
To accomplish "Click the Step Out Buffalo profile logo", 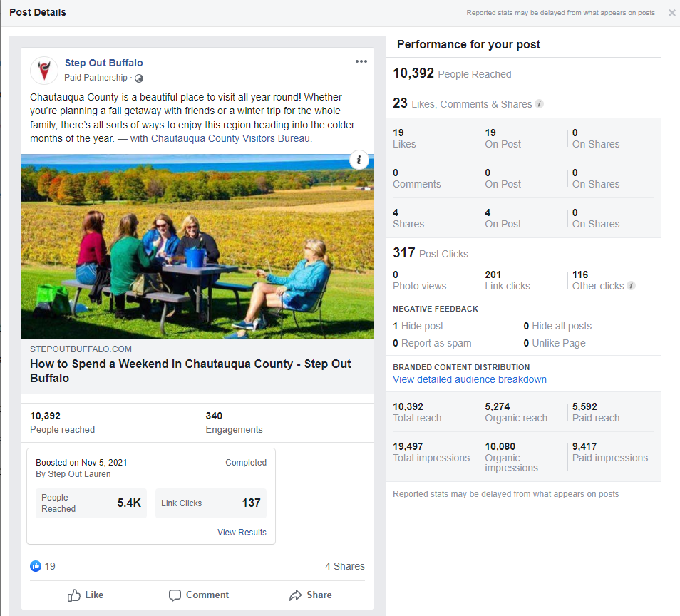I will [x=43, y=70].
